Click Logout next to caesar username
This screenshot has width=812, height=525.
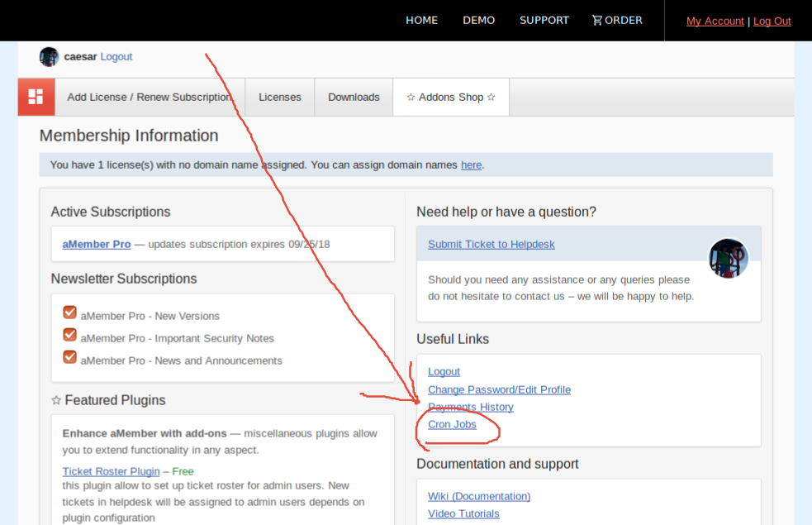click(x=116, y=56)
